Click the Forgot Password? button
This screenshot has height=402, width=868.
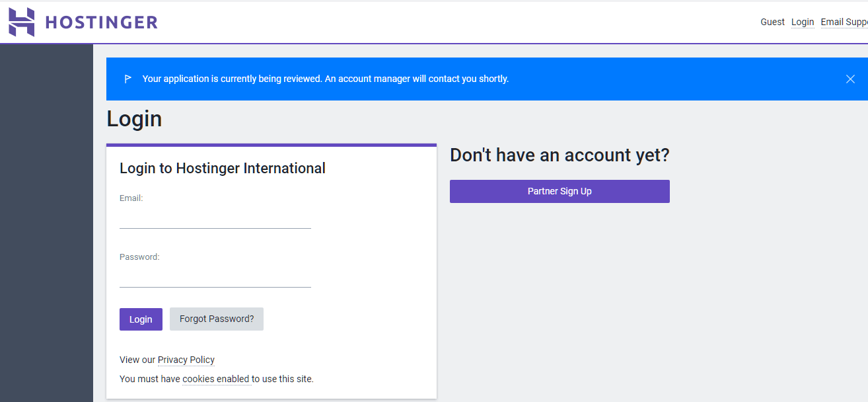(x=217, y=319)
